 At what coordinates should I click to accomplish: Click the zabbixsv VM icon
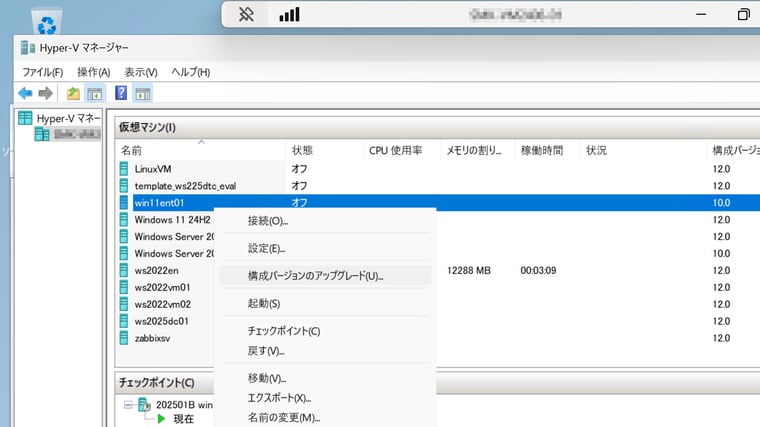[x=124, y=338]
